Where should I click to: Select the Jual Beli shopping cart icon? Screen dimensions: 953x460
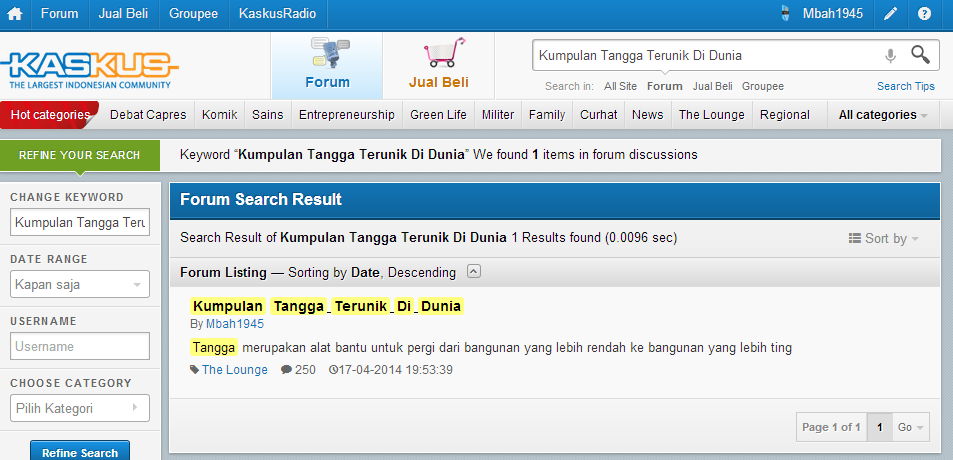pos(445,53)
